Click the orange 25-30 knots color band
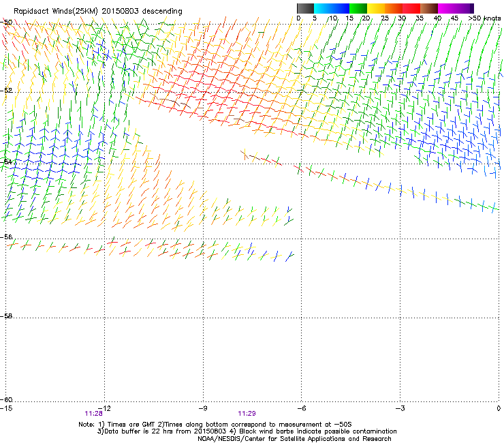Image resolution: width=504 pixels, height=443 pixels. click(394, 8)
